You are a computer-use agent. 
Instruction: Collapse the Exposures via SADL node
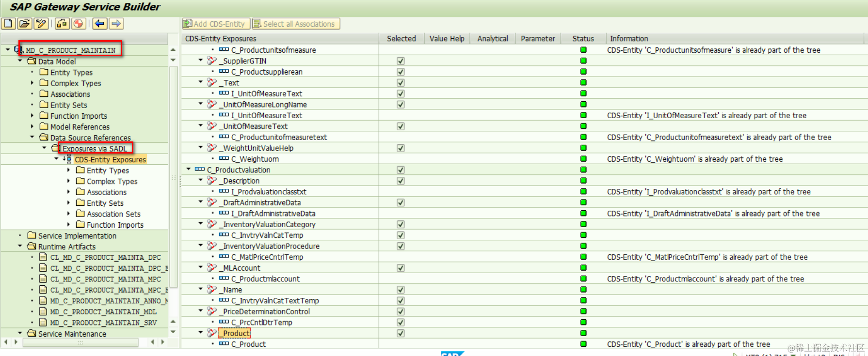tap(44, 148)
